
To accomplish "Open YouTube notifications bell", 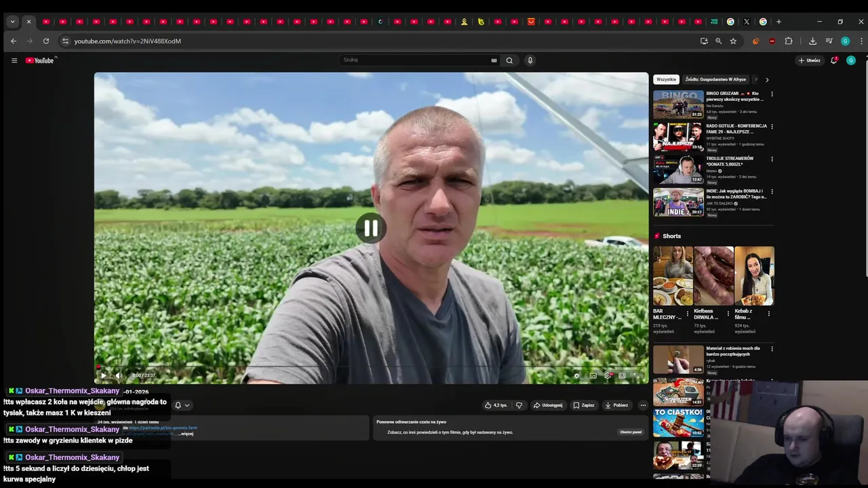I will pos(834,60).
